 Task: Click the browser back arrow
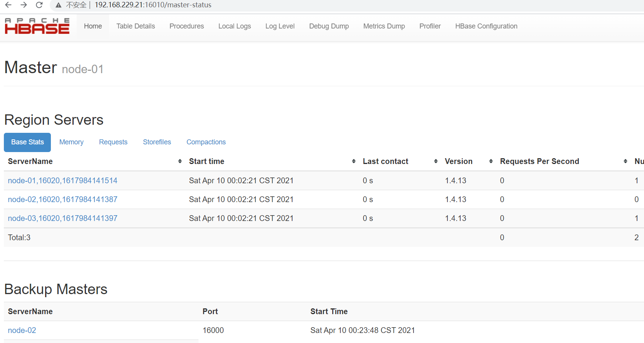click(8, 5)
